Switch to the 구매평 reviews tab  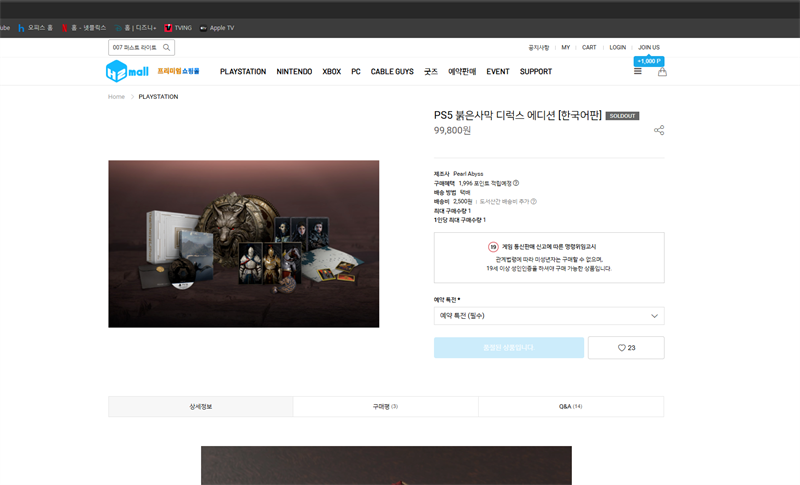click(x=385, y=407)
